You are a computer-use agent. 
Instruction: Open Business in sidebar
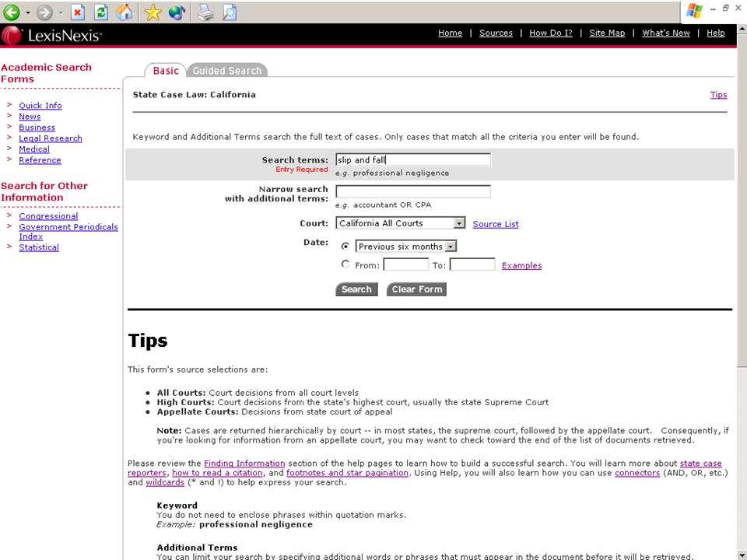37,127
